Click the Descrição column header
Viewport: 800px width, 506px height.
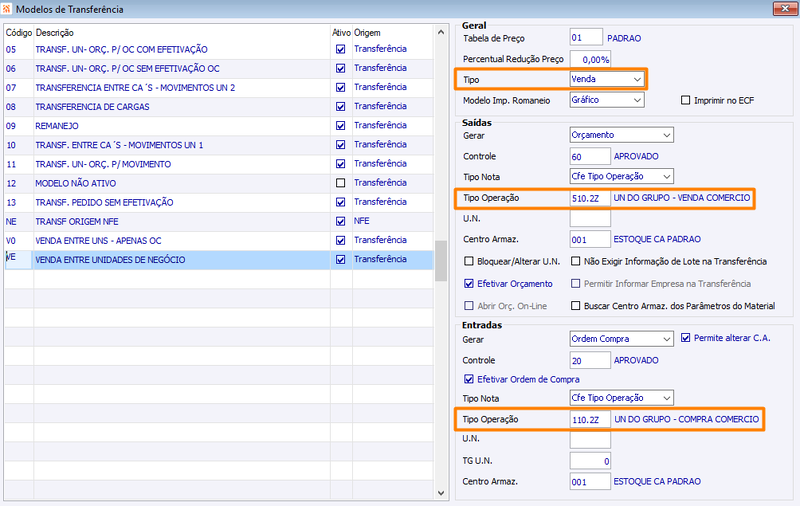point(54,33)
